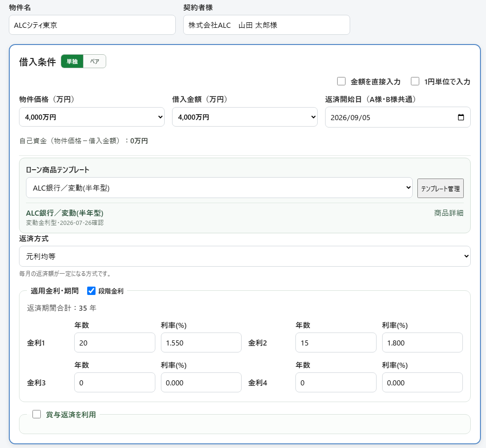Open the 返済方式 dropdown
The image size is (486, 448).
244,256
